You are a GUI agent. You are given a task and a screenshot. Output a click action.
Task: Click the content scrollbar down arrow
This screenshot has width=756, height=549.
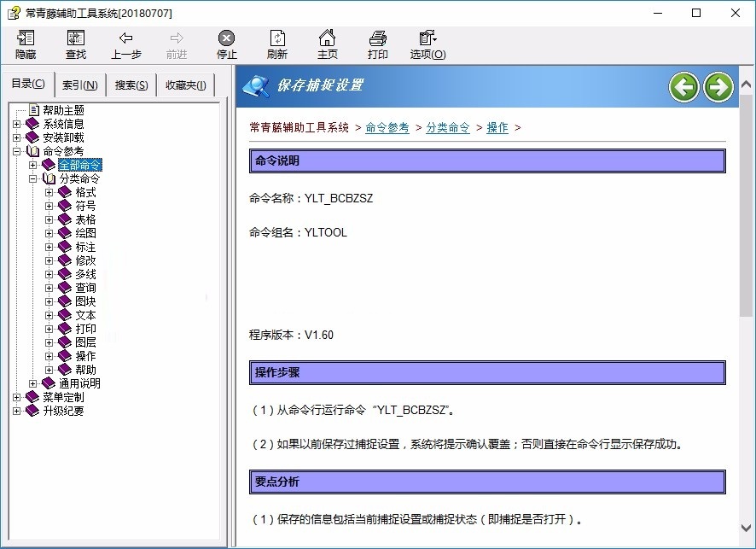click(746, 528)
